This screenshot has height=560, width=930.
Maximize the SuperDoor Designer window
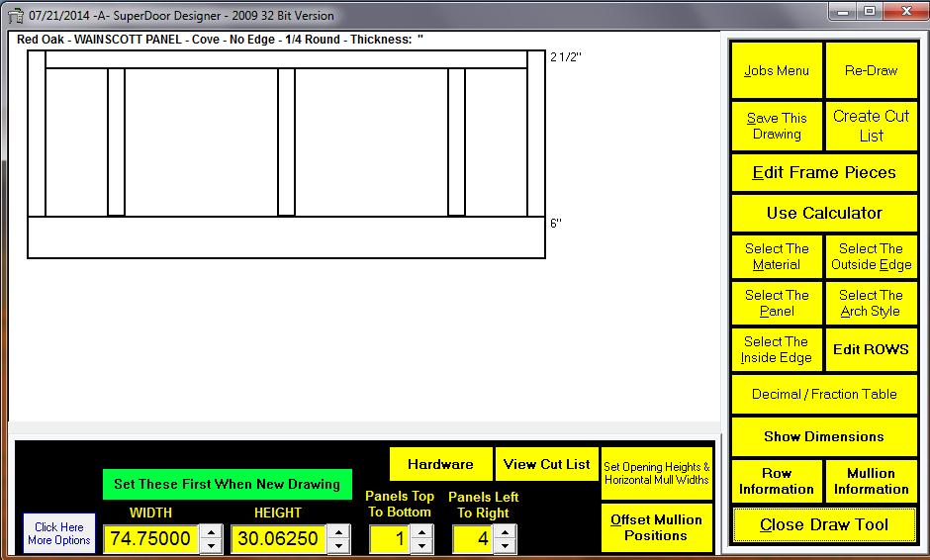[870, 11]
